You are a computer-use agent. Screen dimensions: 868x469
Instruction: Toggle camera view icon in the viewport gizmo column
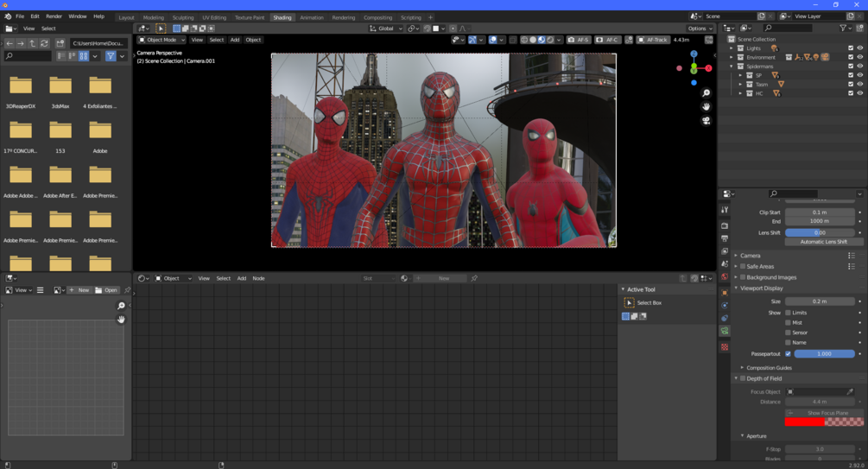706,121
